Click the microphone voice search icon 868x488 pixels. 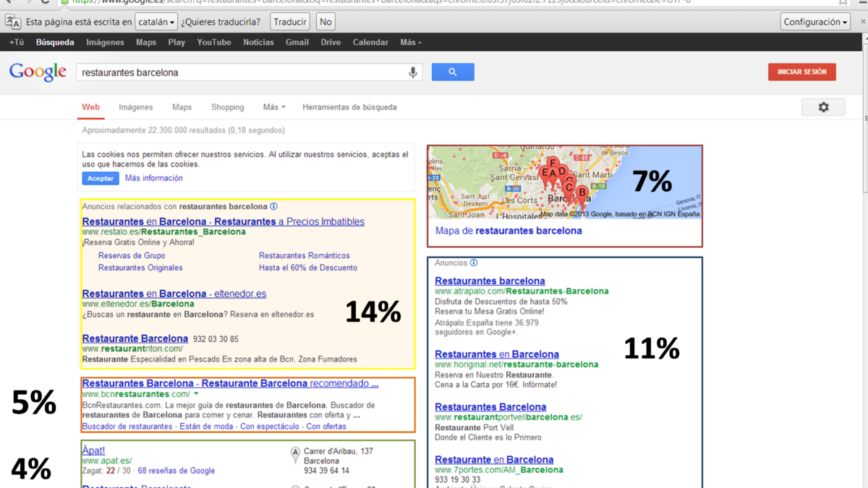click(413, 72)
